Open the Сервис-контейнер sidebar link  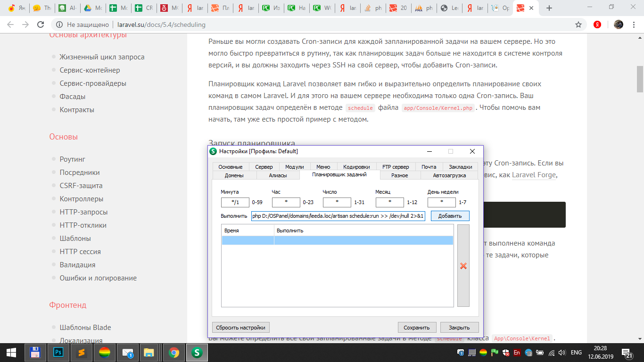(90, 70)
